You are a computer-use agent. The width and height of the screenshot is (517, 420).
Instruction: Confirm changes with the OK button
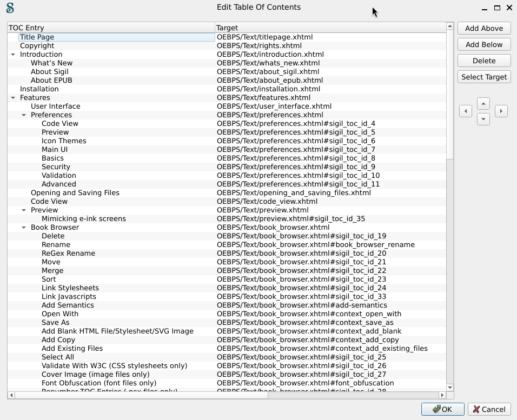click(442, 409)
